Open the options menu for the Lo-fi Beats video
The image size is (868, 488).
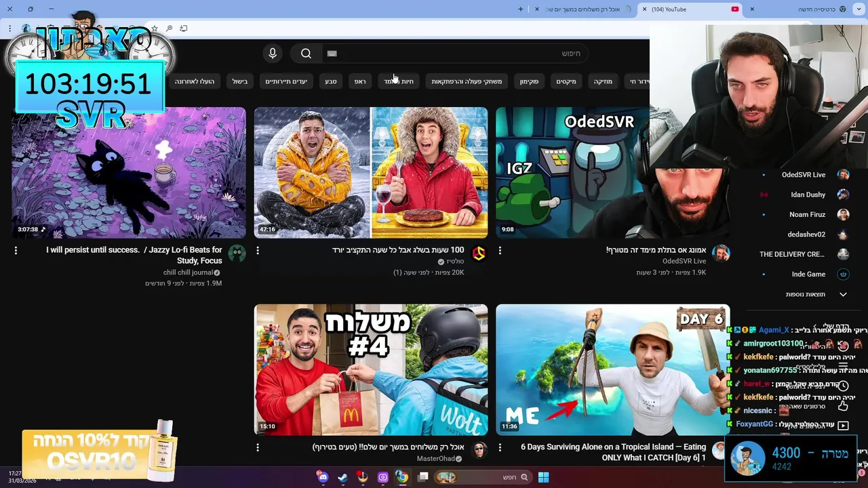click(16, 250)
